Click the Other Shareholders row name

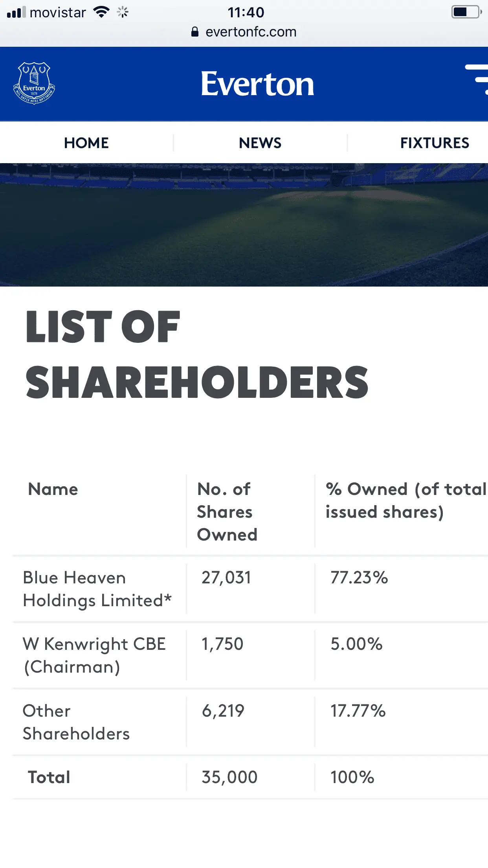[76, 722]
